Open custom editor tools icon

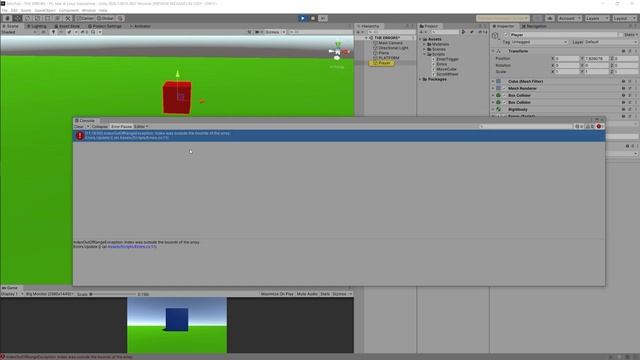(68, 18)
